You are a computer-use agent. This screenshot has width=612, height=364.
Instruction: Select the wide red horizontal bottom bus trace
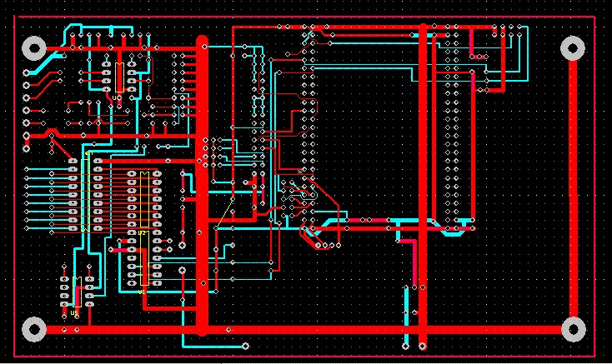pyautogui.click(x=304, y=330)
